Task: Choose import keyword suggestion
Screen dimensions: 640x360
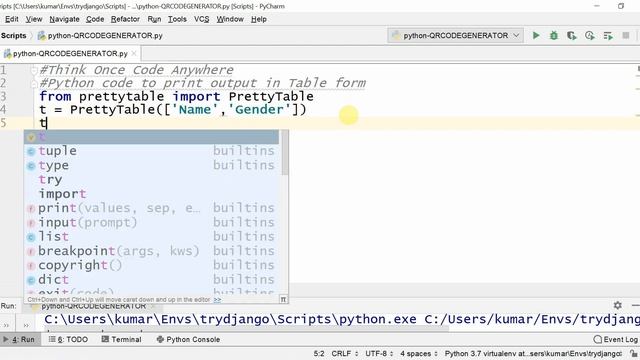Action: pyautogui.click(x=151, y=194)
